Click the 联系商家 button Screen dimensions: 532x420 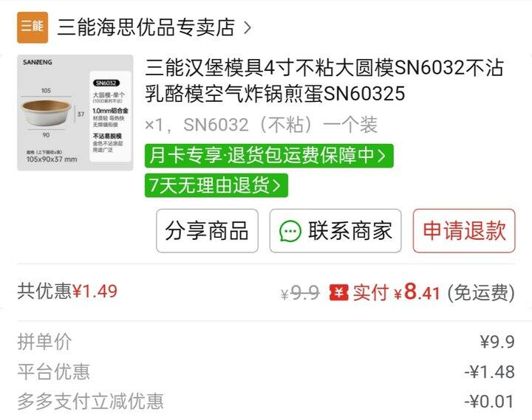pyautogui.click(x=335, y=231)
